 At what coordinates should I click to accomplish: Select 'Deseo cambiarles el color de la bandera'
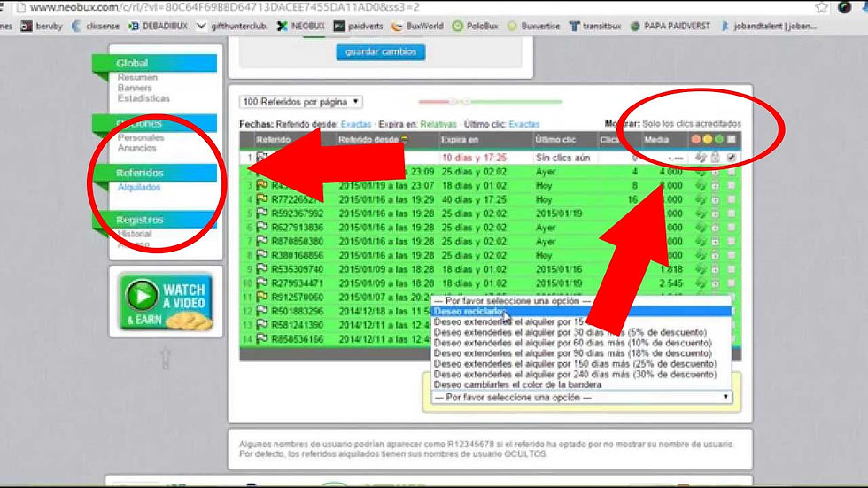[581, 384]
